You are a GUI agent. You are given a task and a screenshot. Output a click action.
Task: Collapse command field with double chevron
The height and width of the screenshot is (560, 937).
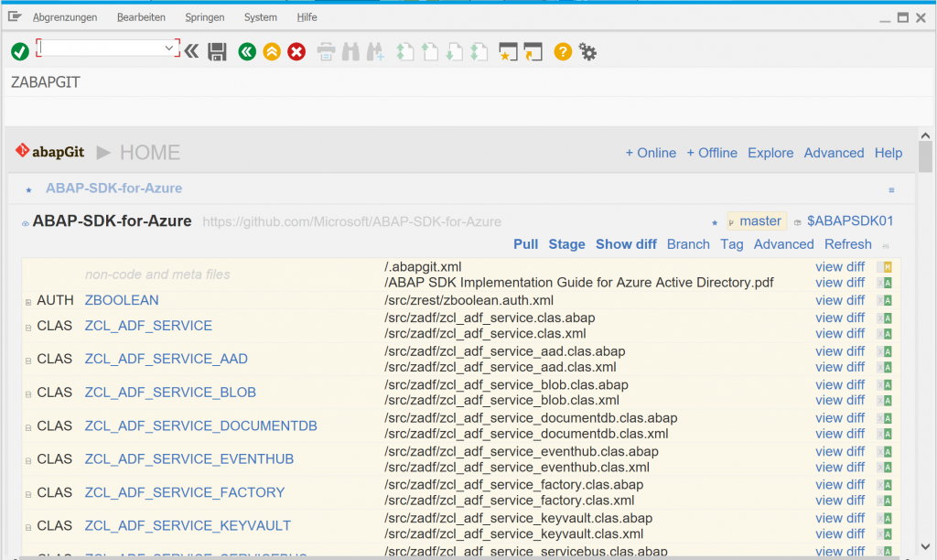point(191,51)
